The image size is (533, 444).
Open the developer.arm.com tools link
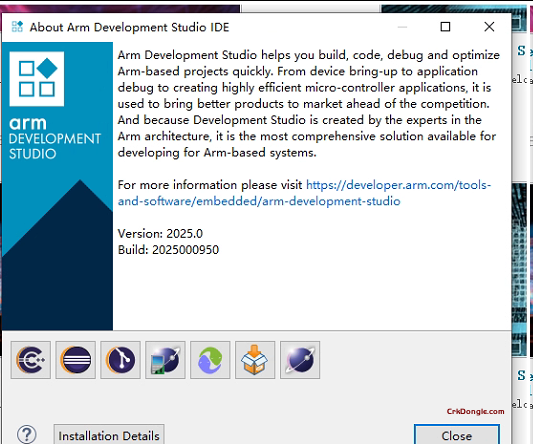tap(304, 193)
